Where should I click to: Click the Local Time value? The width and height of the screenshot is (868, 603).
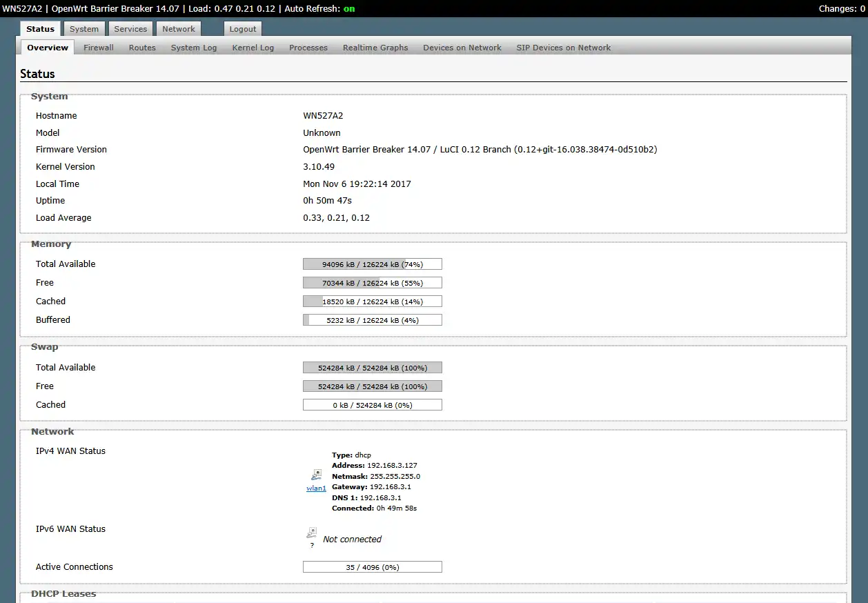pos(357,184)
